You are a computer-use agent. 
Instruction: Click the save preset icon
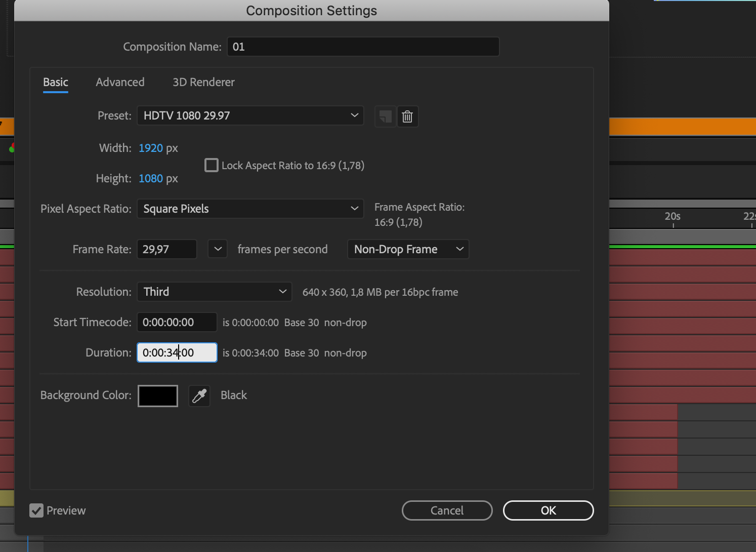385,117
